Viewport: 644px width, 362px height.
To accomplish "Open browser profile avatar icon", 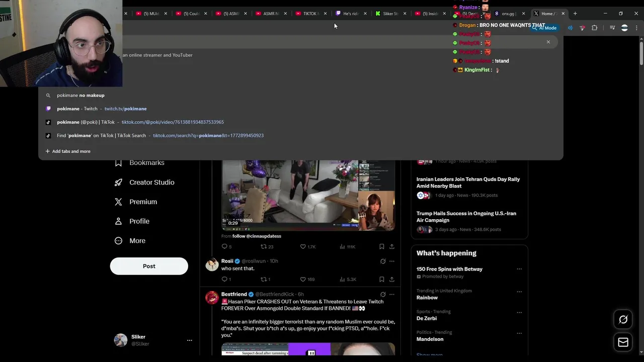I will click(624, 28).
